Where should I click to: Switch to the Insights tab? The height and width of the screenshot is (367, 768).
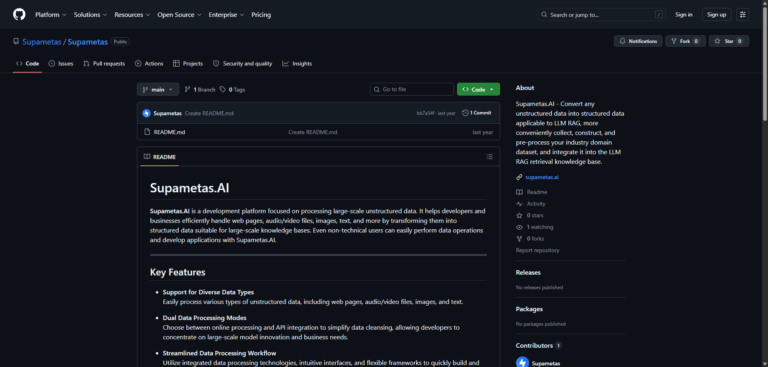[x=297, y=64]
